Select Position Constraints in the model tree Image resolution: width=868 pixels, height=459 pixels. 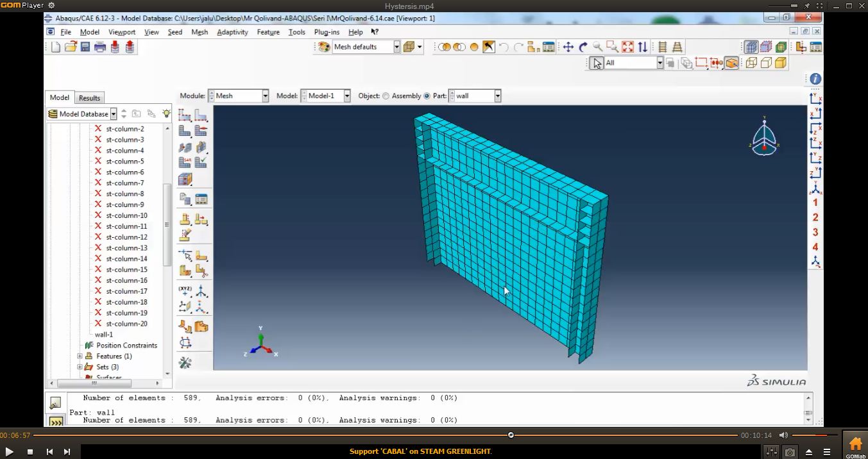(x=126, y=346)
